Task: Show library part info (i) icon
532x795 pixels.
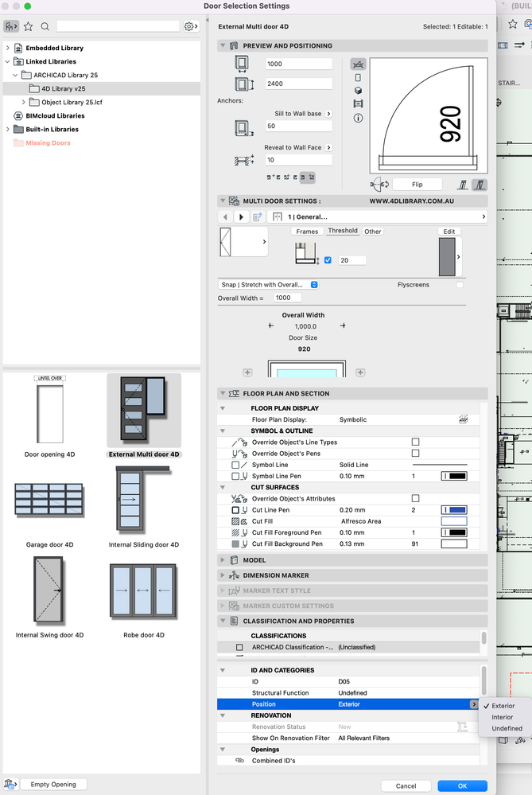Action: click(358, 118)
